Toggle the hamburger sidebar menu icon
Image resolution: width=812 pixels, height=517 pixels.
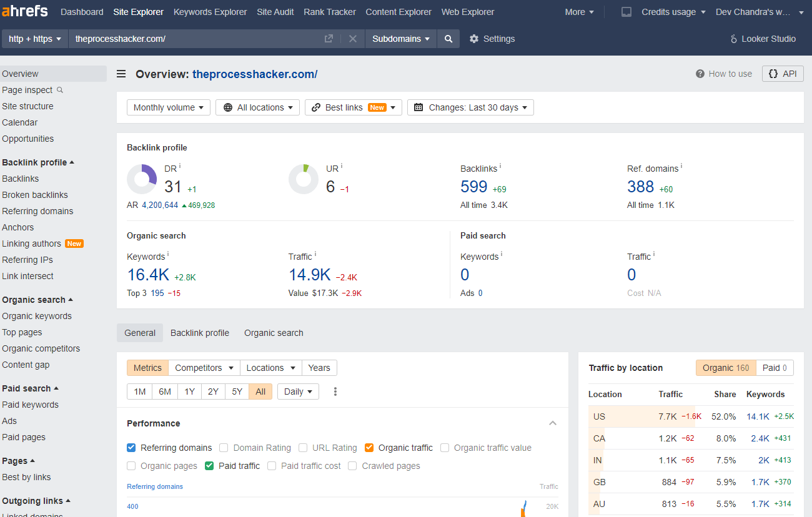click(121, 74)
